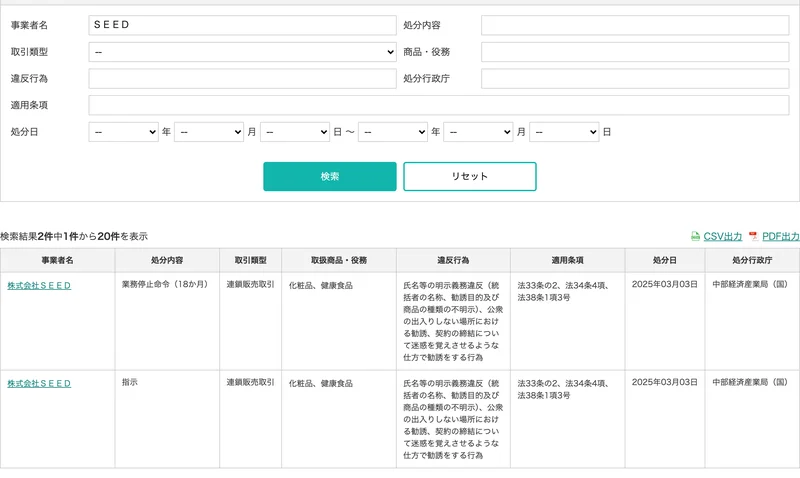Click 連鎖販売取引 in the 業務停止命令 row
Image resolution: width=800 pixels, height=478 pixels.
(251, 284)
